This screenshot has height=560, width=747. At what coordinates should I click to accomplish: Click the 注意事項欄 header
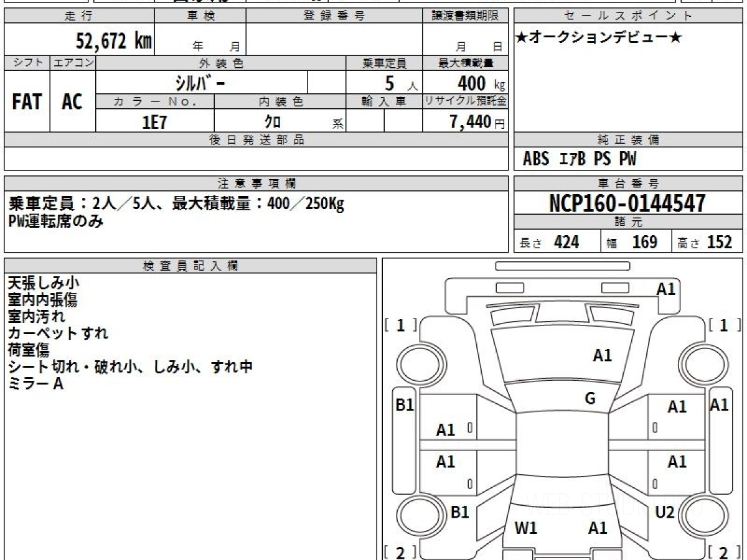(256, 184)
